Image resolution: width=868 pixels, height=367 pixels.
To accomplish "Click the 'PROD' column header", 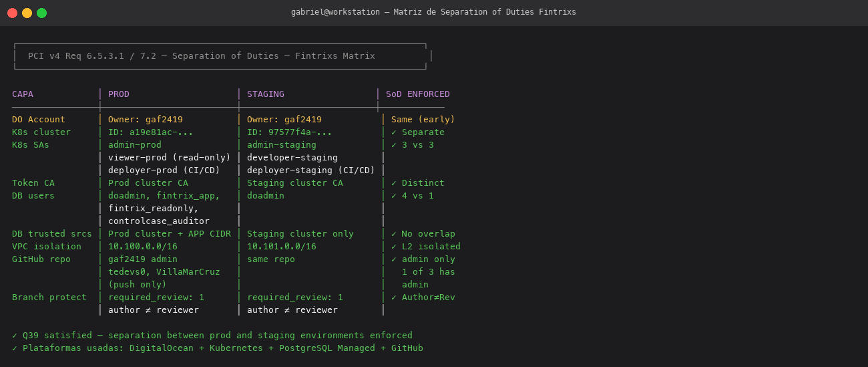I will 119,94.
